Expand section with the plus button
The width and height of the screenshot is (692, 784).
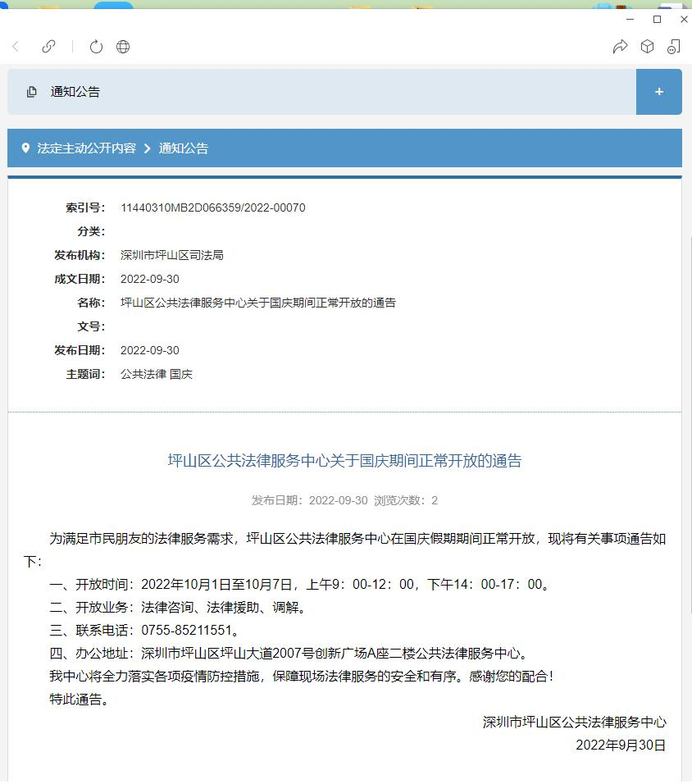click(659, 92)
